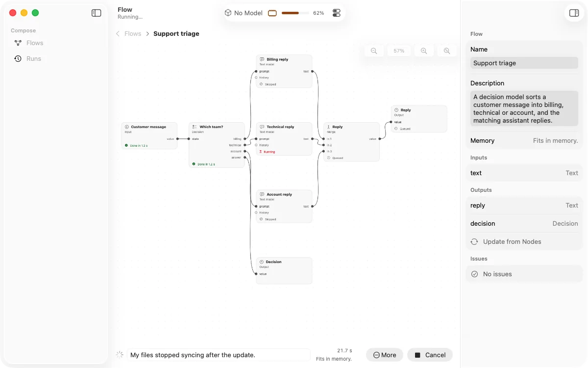Click the Reply merge node icon
The image size is (588, 368).
coord(329,127)
